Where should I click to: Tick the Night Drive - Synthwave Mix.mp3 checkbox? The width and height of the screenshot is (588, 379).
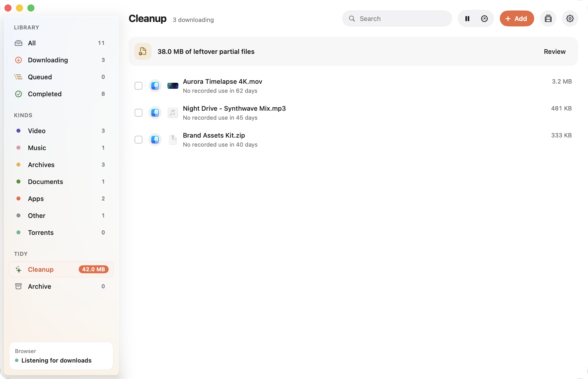[x=139, y=113]
